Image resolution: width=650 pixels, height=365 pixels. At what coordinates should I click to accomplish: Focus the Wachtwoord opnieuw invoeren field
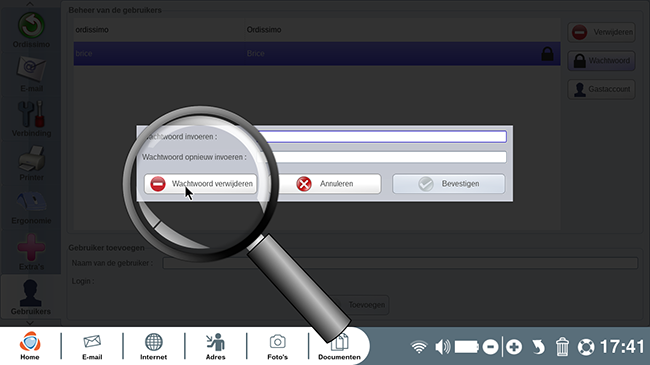coord(382,157)
